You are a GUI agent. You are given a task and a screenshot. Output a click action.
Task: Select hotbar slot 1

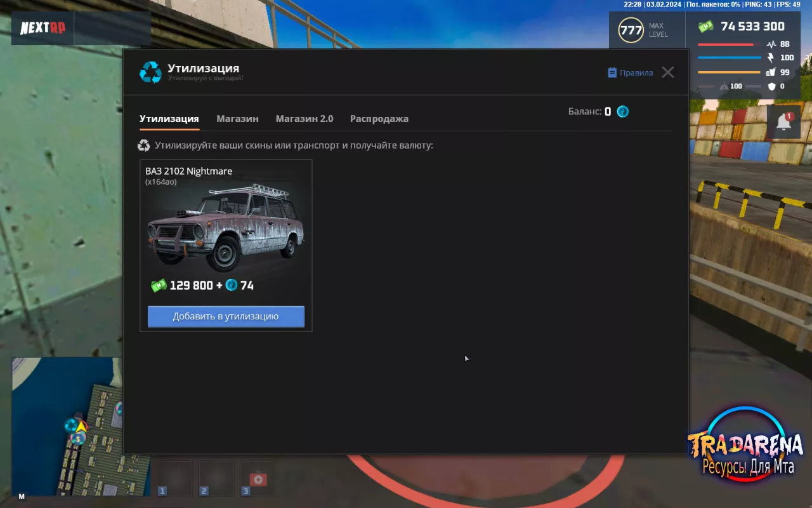[174, 478]
